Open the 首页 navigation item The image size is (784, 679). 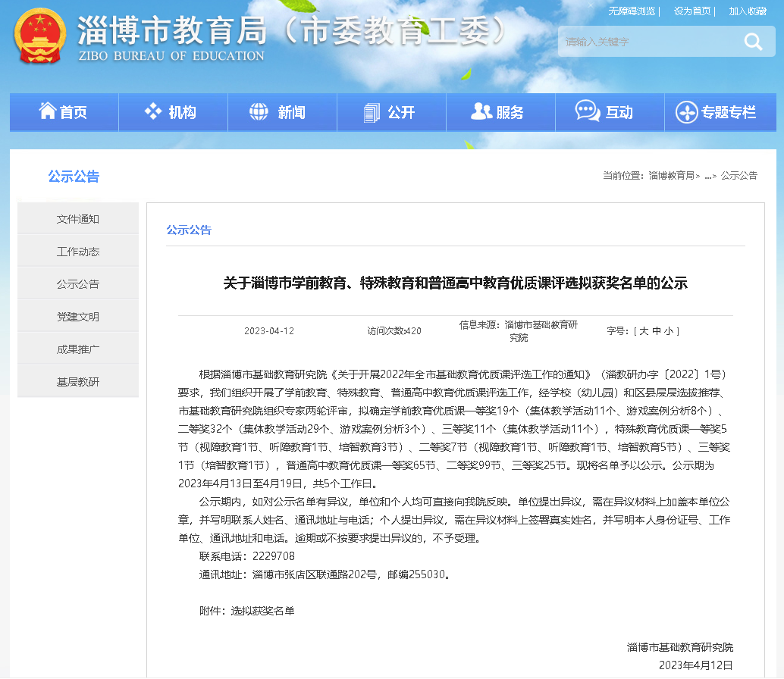click(64, 112)
